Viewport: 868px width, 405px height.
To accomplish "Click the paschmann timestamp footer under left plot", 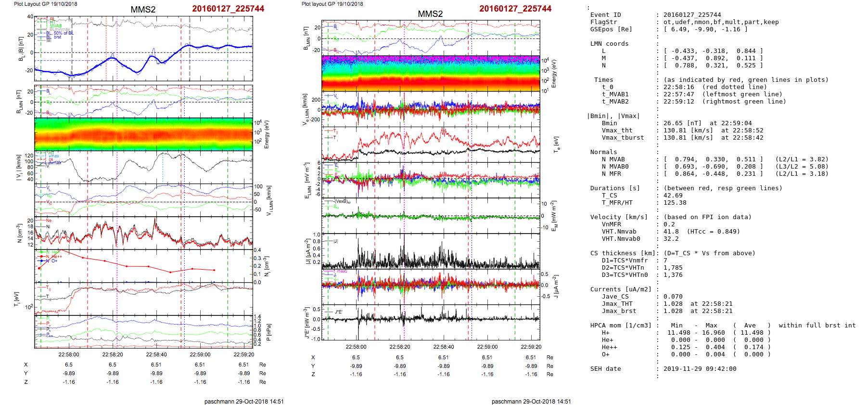I will pyautogui.click(x=244, y=401).
